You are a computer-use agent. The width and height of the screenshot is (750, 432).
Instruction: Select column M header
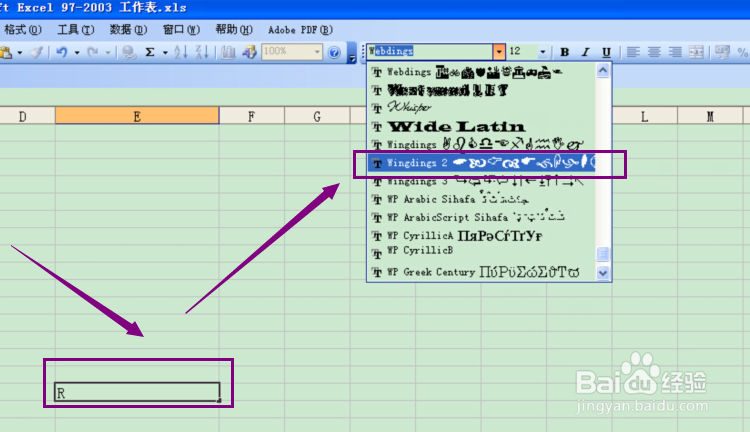pos(710,116)
